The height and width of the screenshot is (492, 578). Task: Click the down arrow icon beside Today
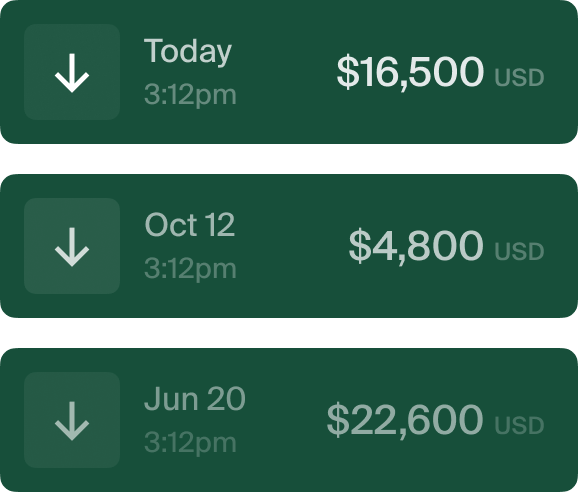pos(72,73)
